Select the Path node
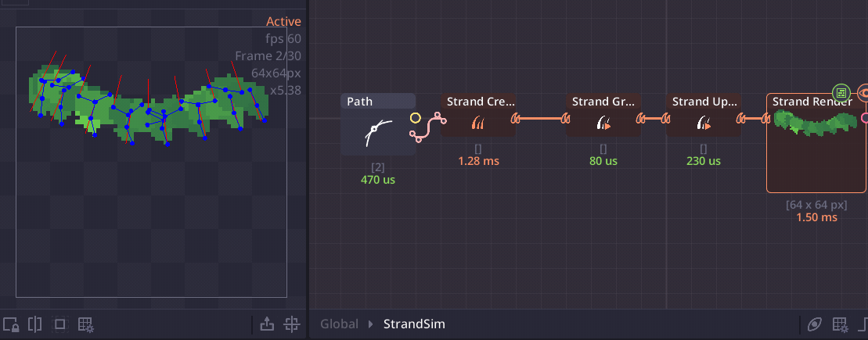This screenshot has height=340, width=868. 377,123
